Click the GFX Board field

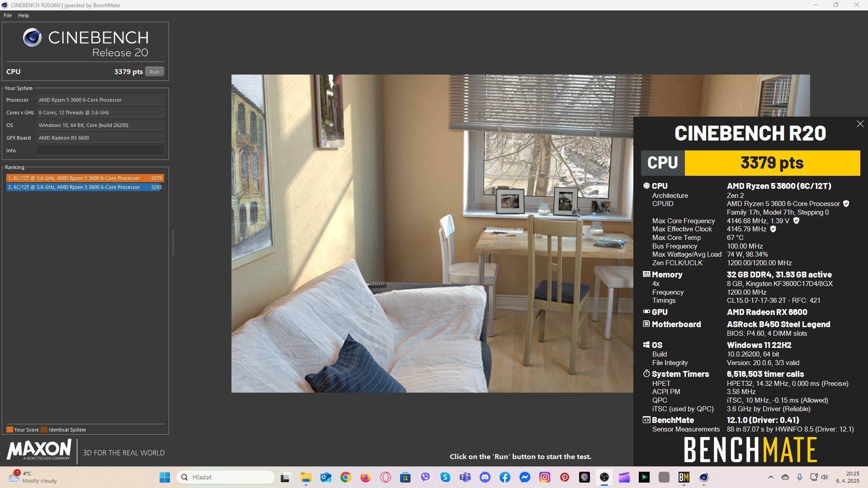[100, 138]
